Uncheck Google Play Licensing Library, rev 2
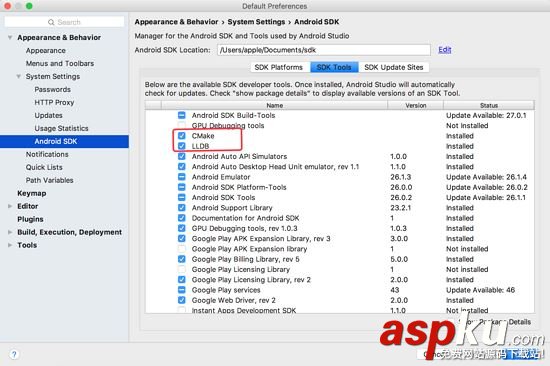550x366 pixels. [182, 280]
